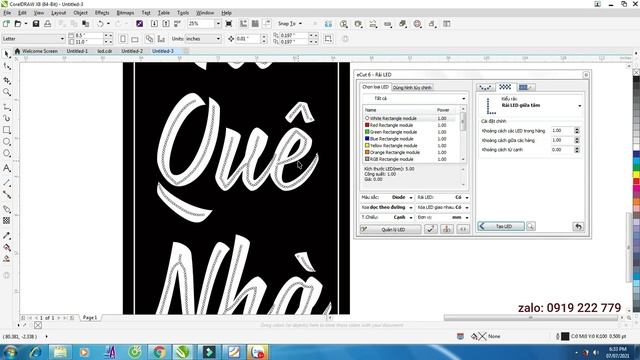Select the Color Eyedropper tool
640x360 pixels.
pos(7,236)
